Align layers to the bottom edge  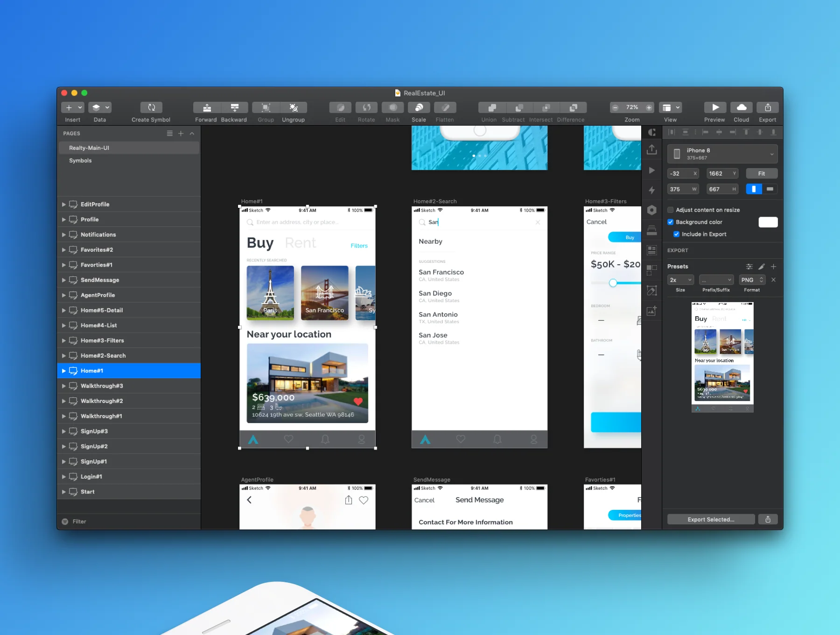pos(773,132)
